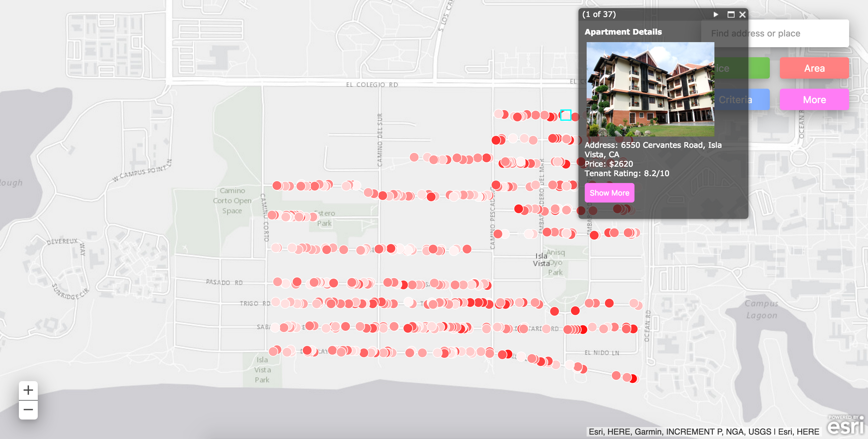
Task: Go to next apartment in popup
Action: coord(715,14)
